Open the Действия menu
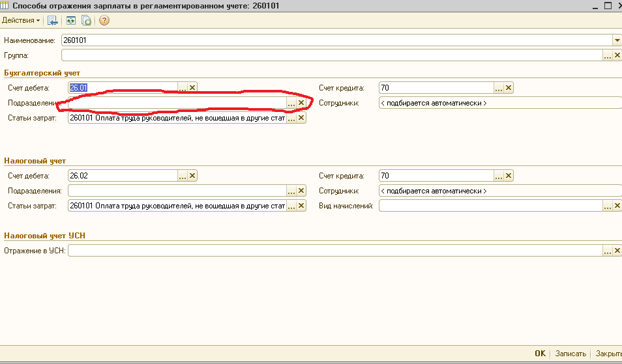Screen dimensions: 622x364 click(21, 20)
